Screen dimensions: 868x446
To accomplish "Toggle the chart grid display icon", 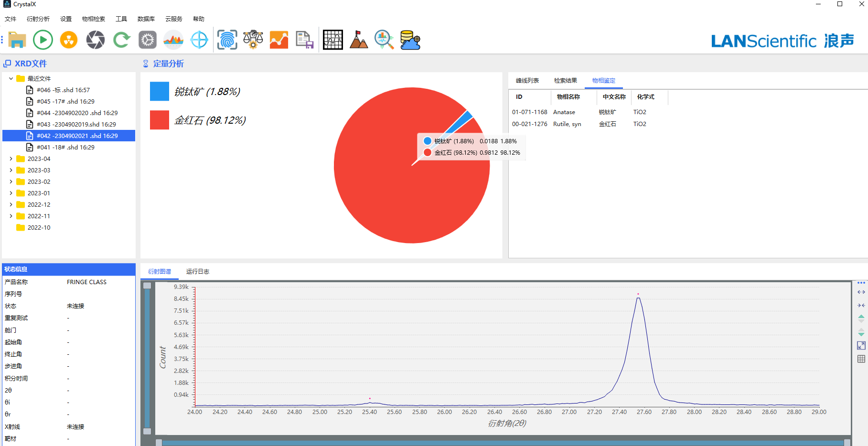I will pos(861,359).
